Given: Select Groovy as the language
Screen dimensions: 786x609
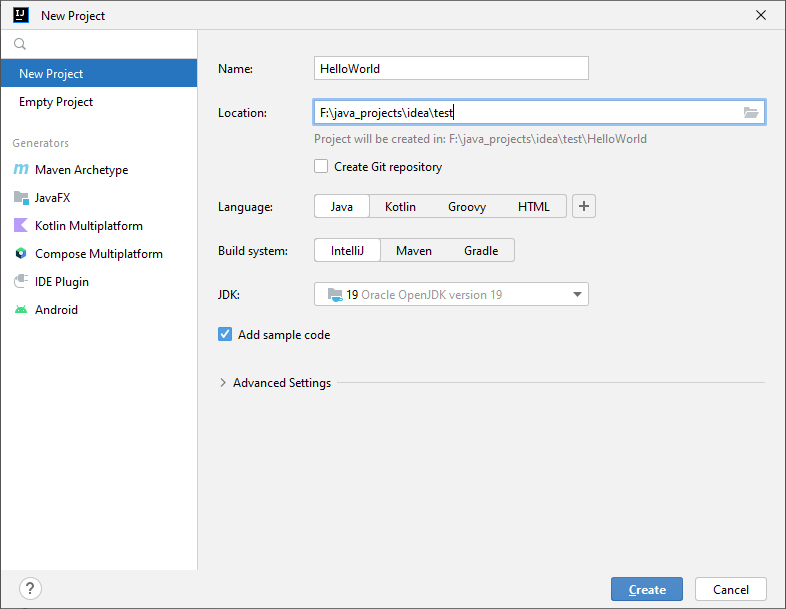Looking at the screenshot, I should (467, 207).
